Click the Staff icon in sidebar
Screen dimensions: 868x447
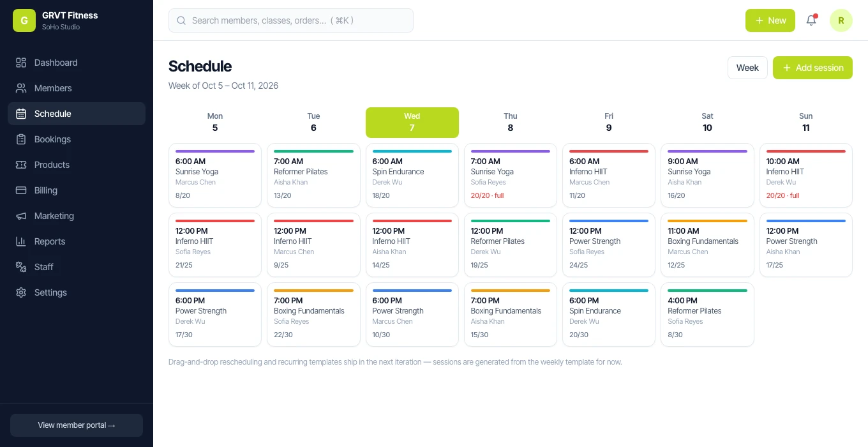coord(21,267)
